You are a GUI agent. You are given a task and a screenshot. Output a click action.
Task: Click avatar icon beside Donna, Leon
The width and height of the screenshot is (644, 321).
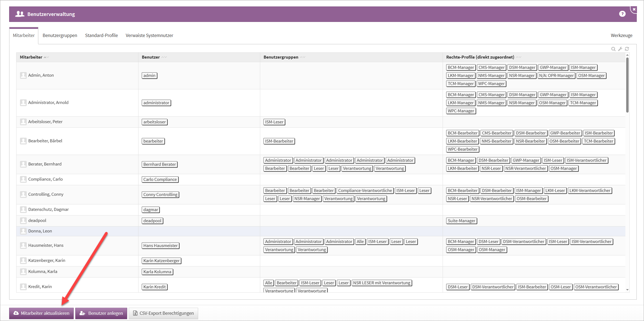(x=23, y=231)
